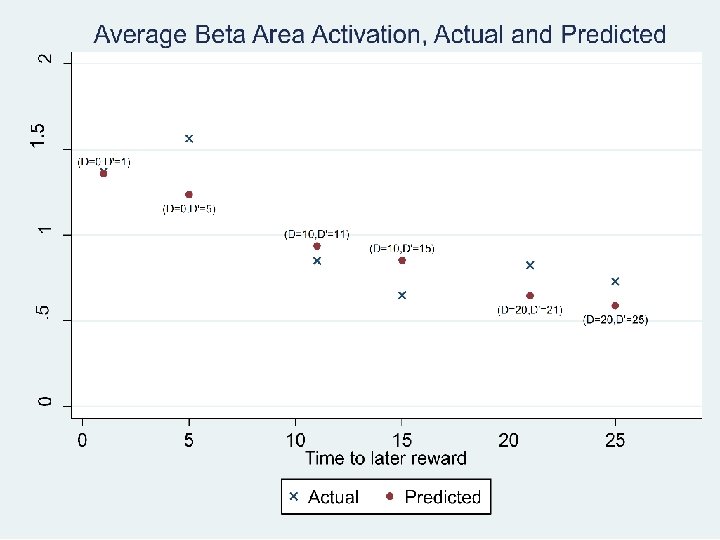Click the Actual cross symbol in legend

pos(294,496)
